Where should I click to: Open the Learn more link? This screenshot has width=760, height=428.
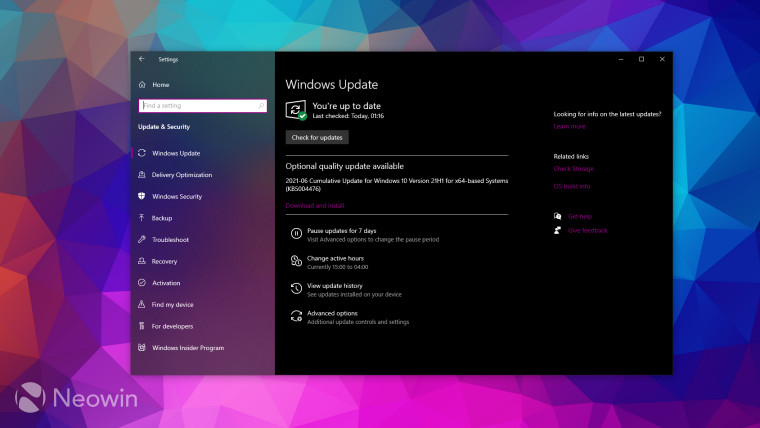570,126
